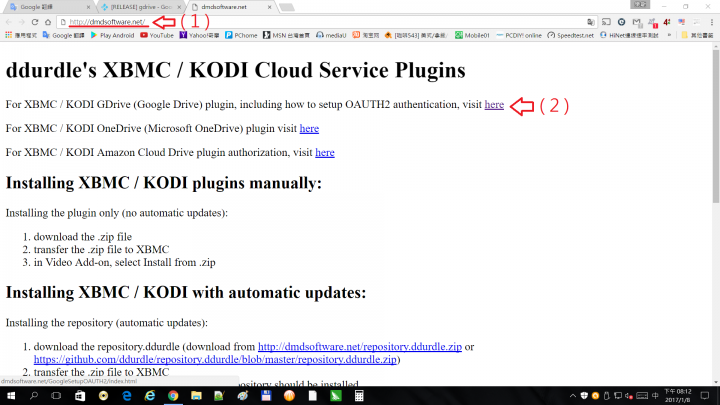Open the dmdsoftware.net repository.ddurdle.zip link
Image resolution: width=720 pixels, height=405 pixels.
(360, 347)
